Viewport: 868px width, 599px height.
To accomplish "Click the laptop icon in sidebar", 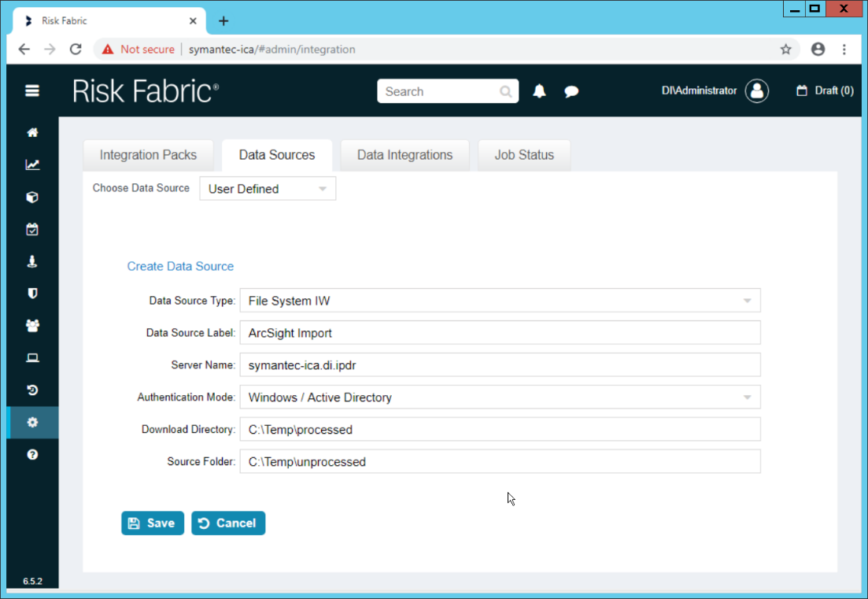I will tap(32, 358).
